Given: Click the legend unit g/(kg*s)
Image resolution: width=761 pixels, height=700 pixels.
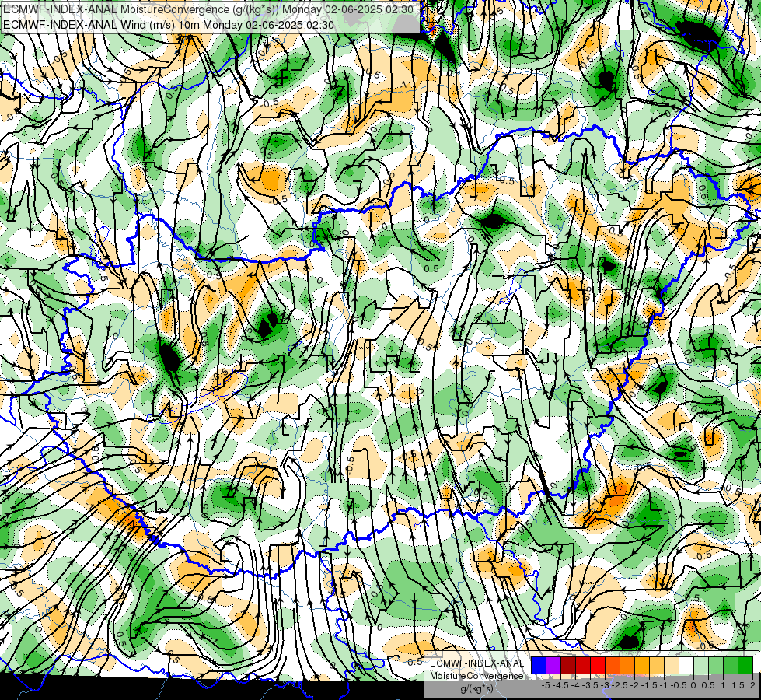Looking at the screenshot, I should point(476,689).
